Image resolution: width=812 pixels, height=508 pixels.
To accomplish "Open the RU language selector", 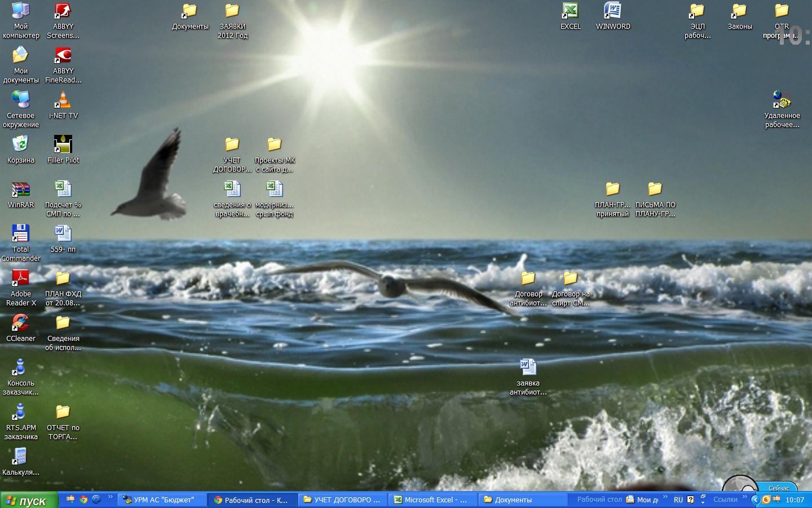I will point(678,500).
